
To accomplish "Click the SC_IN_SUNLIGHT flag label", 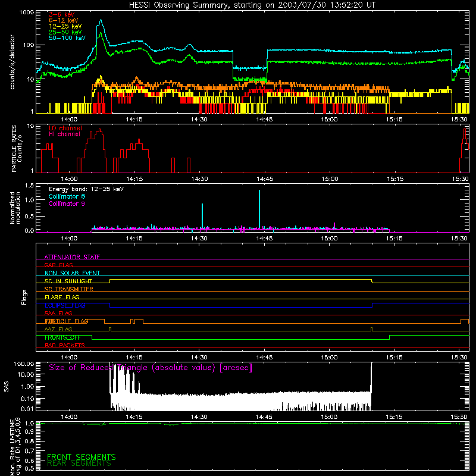I will point(68,281).
